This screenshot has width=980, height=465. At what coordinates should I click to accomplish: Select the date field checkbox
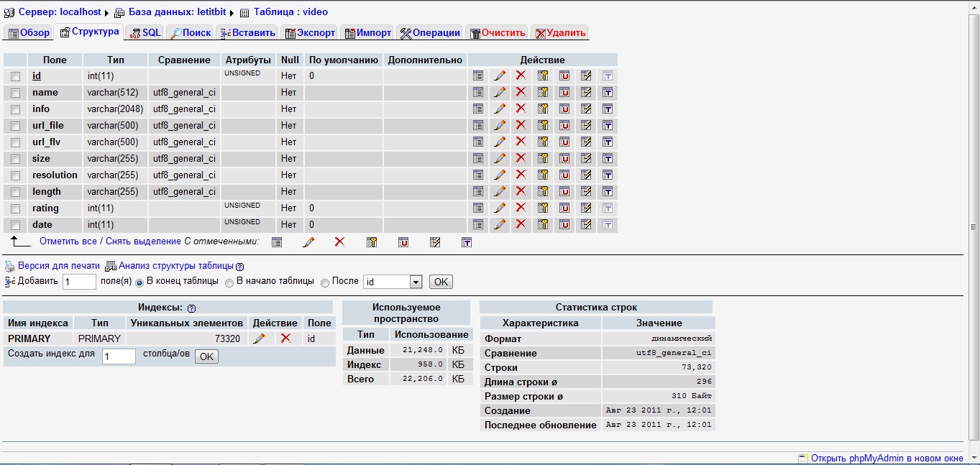click(x=15, y=225)
